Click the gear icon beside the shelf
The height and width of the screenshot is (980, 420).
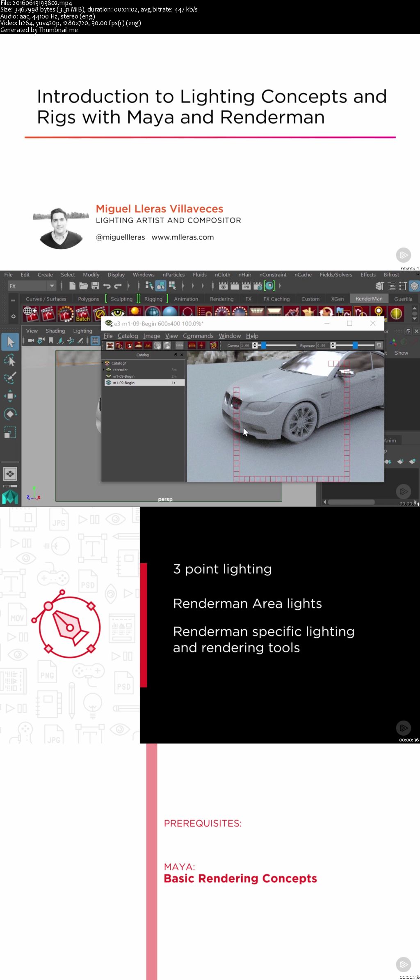tap(13, 317)
